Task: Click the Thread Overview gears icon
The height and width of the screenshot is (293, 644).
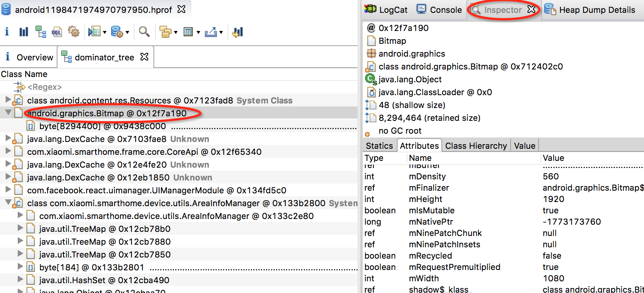Action: [74, 32]
